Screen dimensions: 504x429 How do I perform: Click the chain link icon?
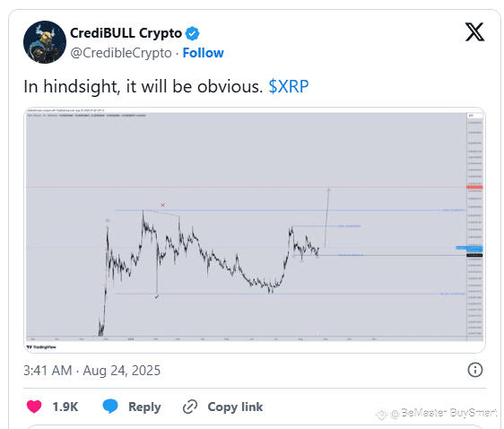pyautogui.click(x=190, y=407)
